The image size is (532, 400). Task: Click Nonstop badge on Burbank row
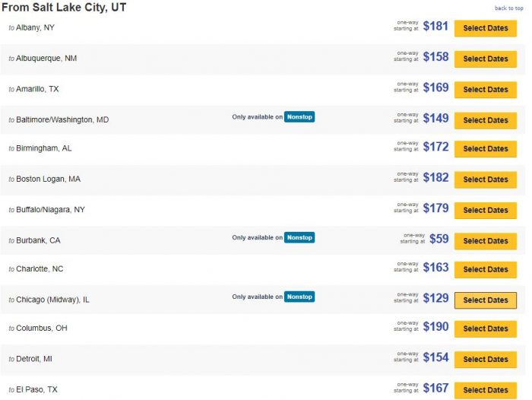pos(299,237)
